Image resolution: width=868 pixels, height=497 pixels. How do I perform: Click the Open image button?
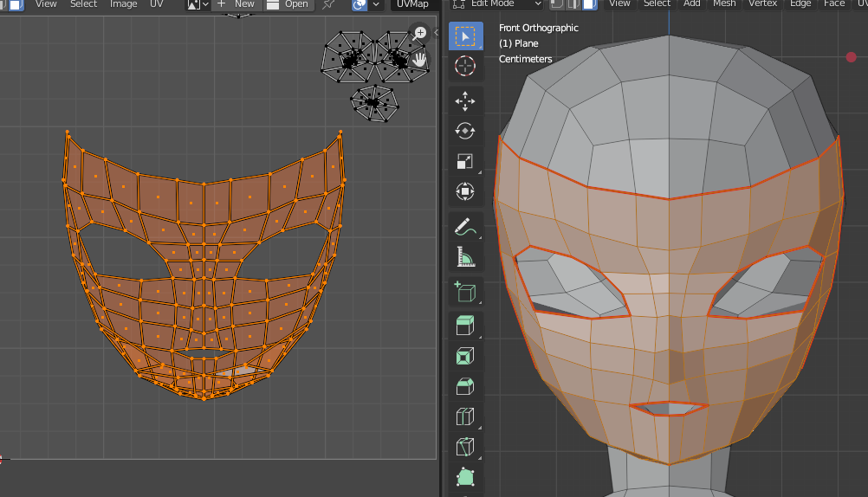tap(288, 4)
